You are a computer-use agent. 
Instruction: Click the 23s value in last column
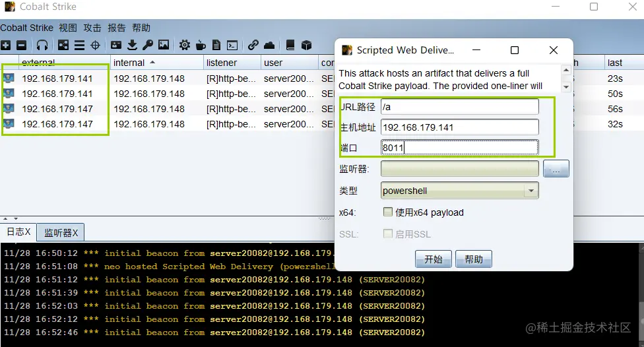[x=615, y=79]
